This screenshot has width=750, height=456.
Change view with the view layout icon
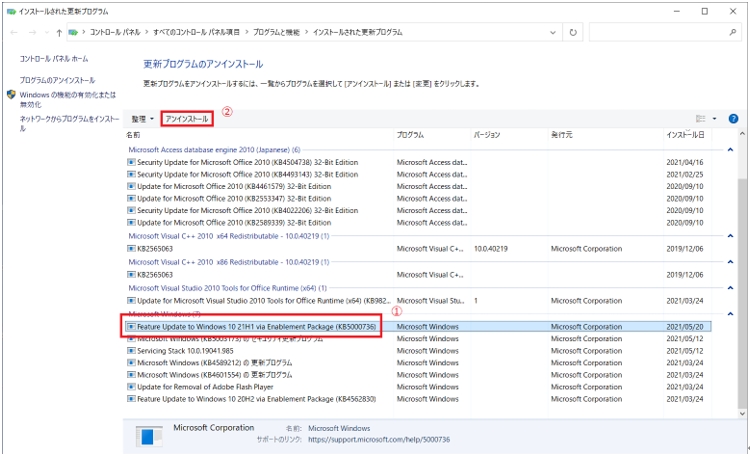[x=701, y=119]
